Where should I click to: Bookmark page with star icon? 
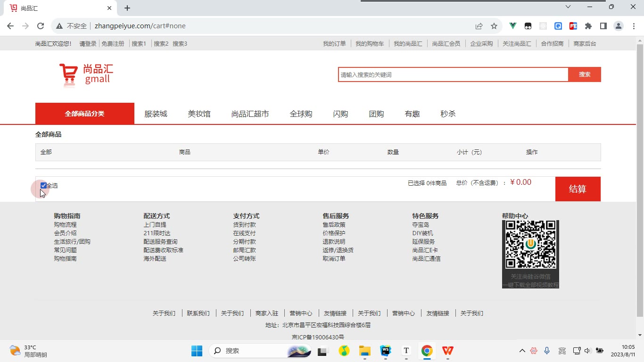pos(494,26)
